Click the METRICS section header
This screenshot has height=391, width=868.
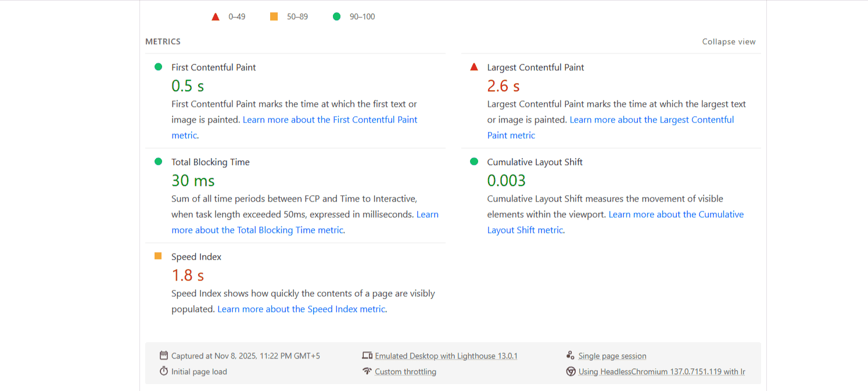tap(163, 41)
